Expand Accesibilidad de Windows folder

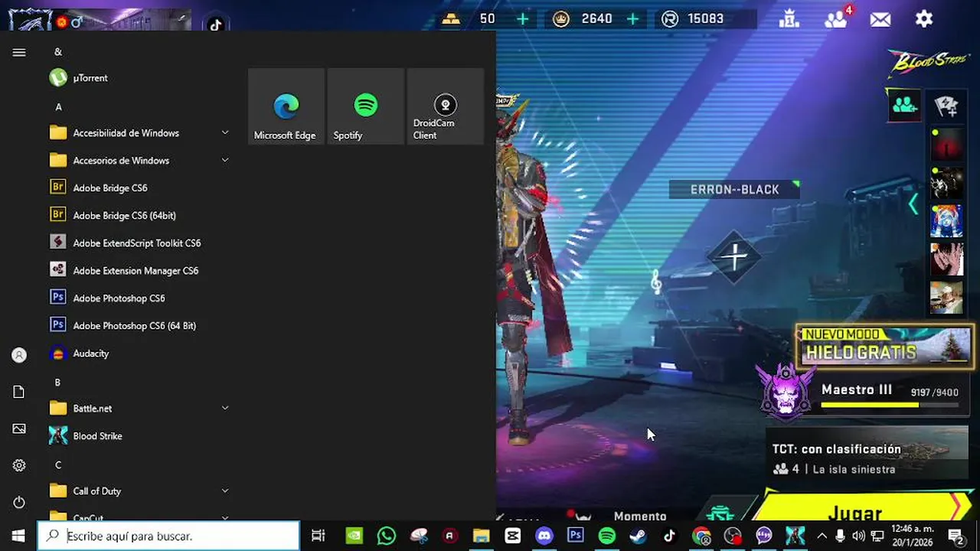(x=225, y=133)
